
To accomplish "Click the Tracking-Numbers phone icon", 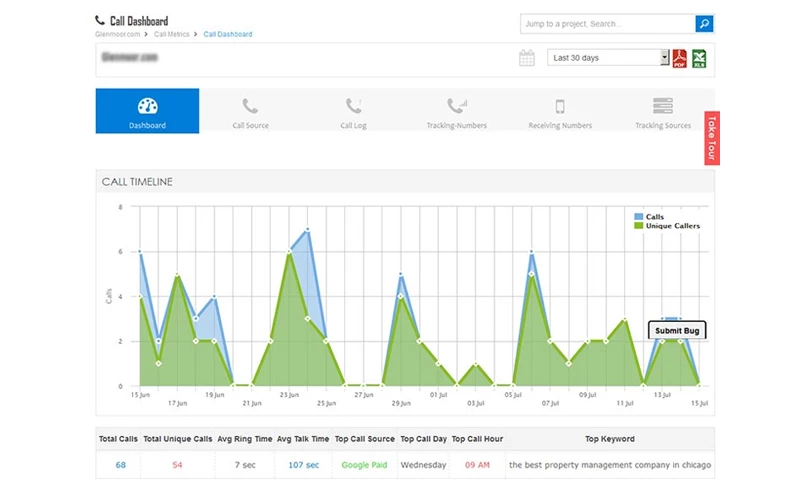I will coord(457,106).
